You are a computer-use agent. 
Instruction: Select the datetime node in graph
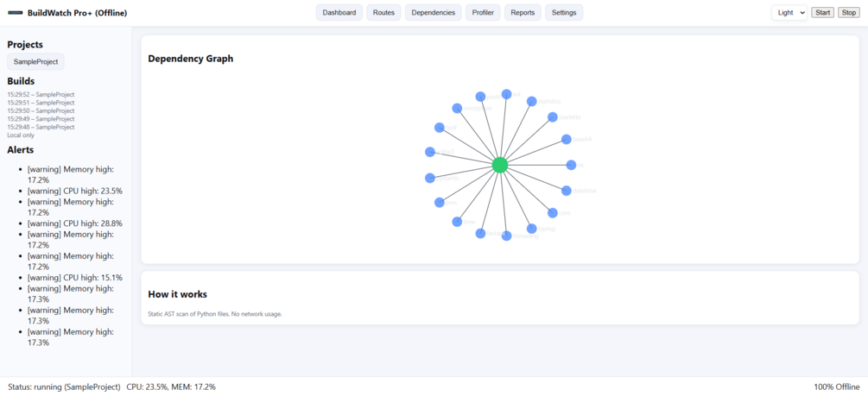(567, 191)
